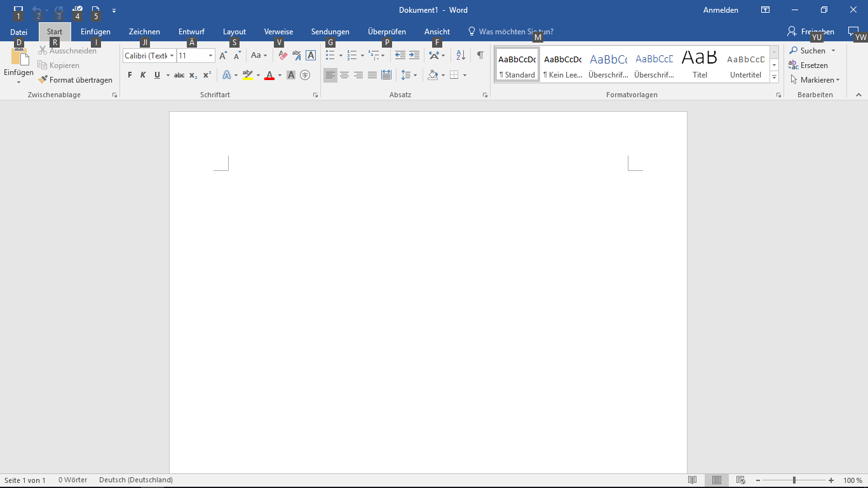Viewport: 868px width, 488px height.
Task: Switch to the Zeichnen tab
Action: pos(144,32)
